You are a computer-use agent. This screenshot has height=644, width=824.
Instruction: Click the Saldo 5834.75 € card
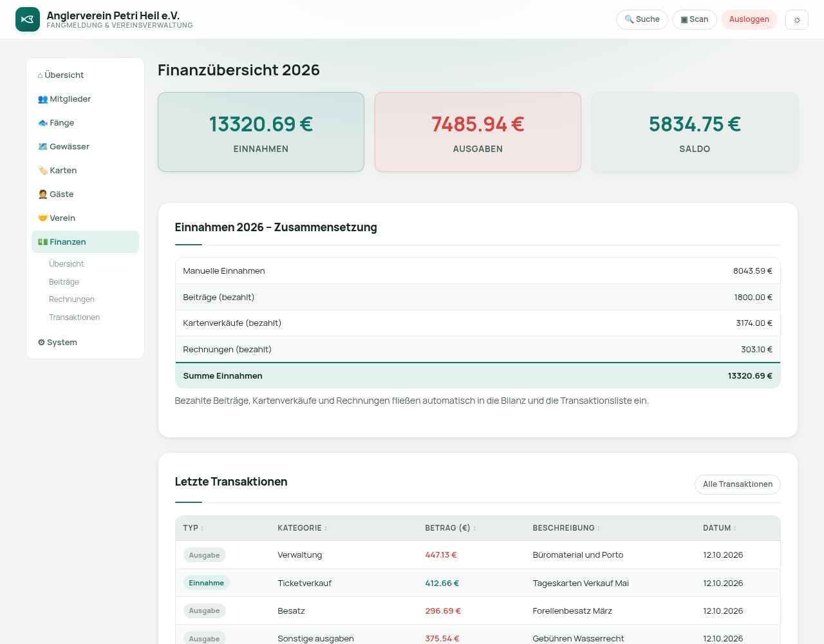coord(695,132)
